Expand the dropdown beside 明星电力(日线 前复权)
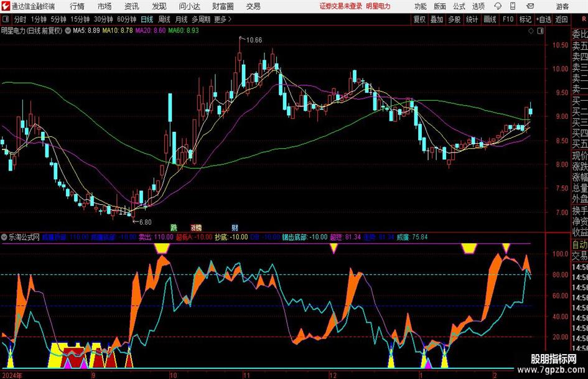This screenshot has height=379, width=588. tap(68, 30)
